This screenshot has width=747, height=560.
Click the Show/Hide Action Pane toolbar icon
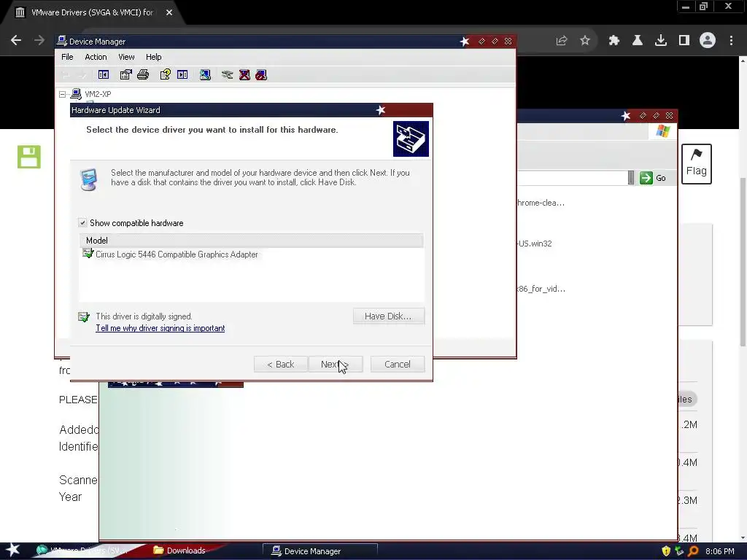click(182, 75)
